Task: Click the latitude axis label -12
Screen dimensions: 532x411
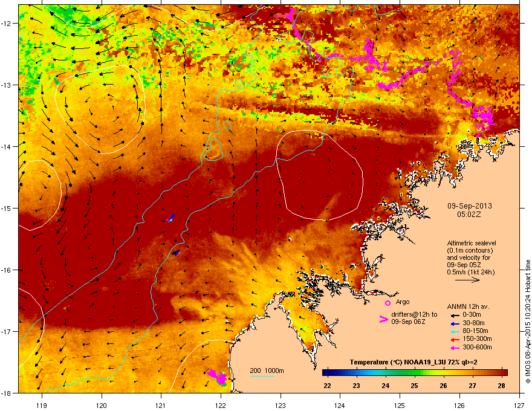Action: point(6,23)
